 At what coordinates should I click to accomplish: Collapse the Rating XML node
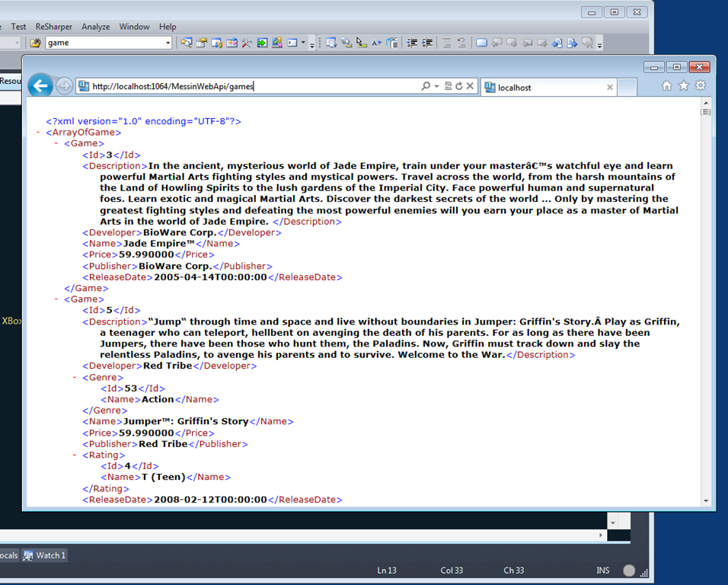coord(75,455)
